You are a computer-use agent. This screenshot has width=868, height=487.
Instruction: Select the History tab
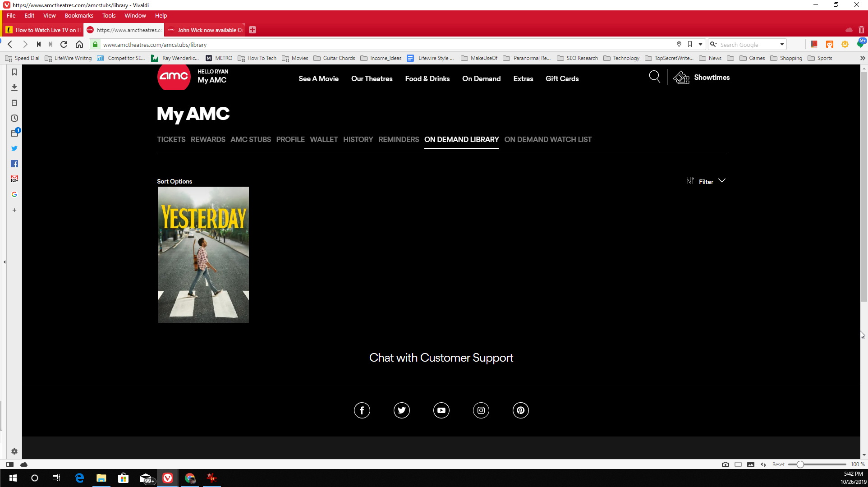pyautogui.click(x=358, y=139)
